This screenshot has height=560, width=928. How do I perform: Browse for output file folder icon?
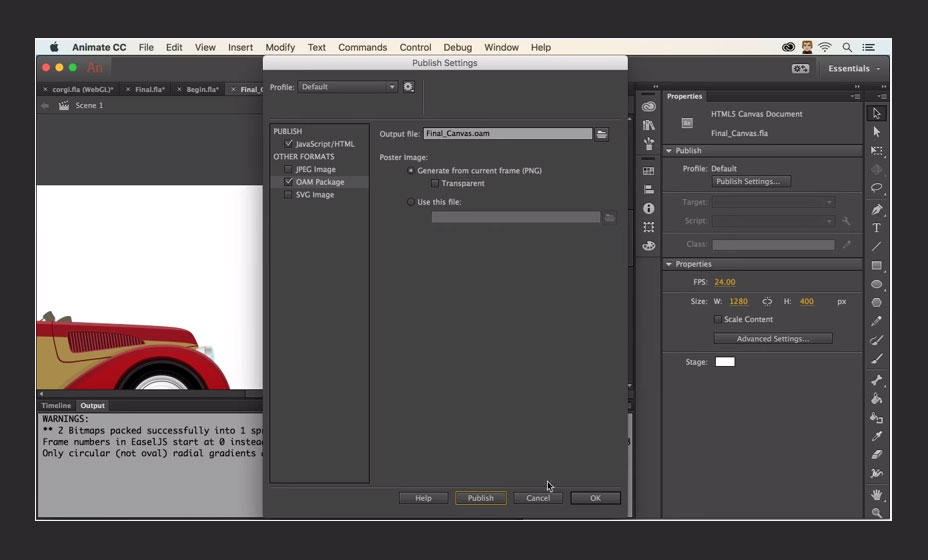pos(601,134)
